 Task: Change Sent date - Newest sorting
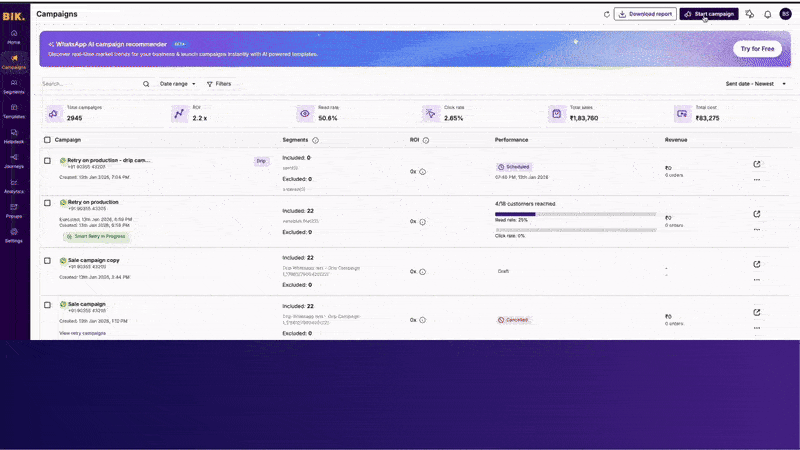tap(756, 84)
